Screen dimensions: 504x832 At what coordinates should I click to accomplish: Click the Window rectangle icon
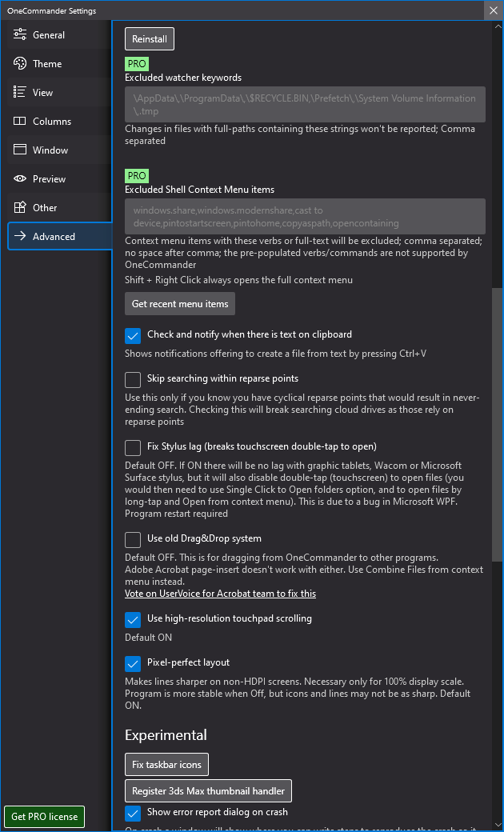(19, 150)
